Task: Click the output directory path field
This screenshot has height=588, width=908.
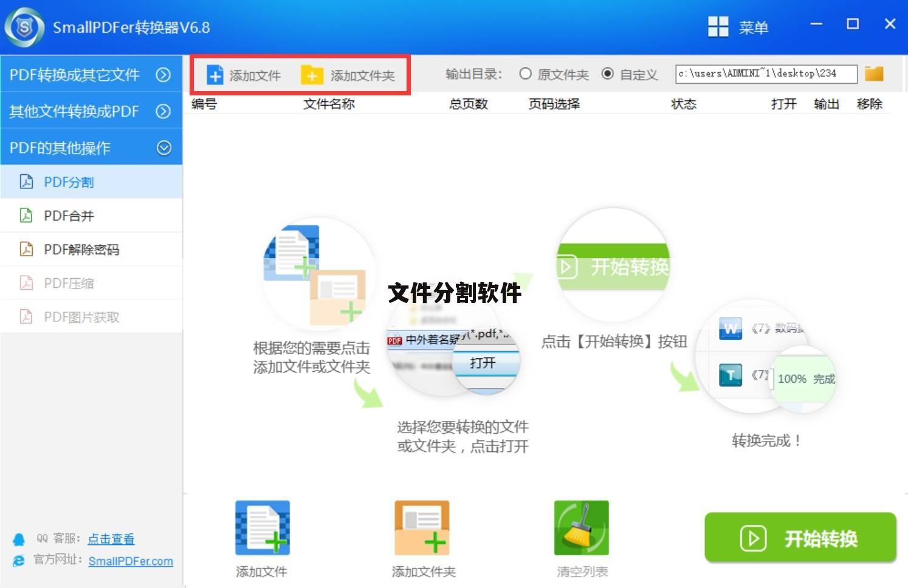Action: click(766, 74)
